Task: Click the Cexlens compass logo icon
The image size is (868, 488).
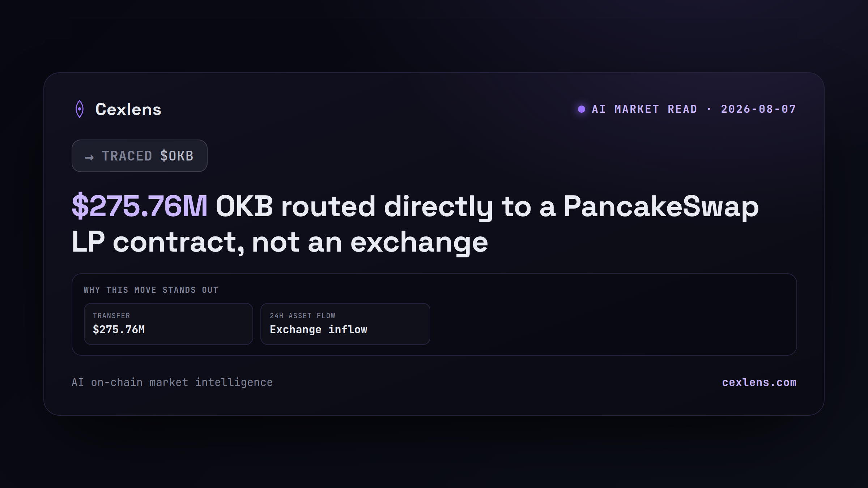Action: click(80, 109)
